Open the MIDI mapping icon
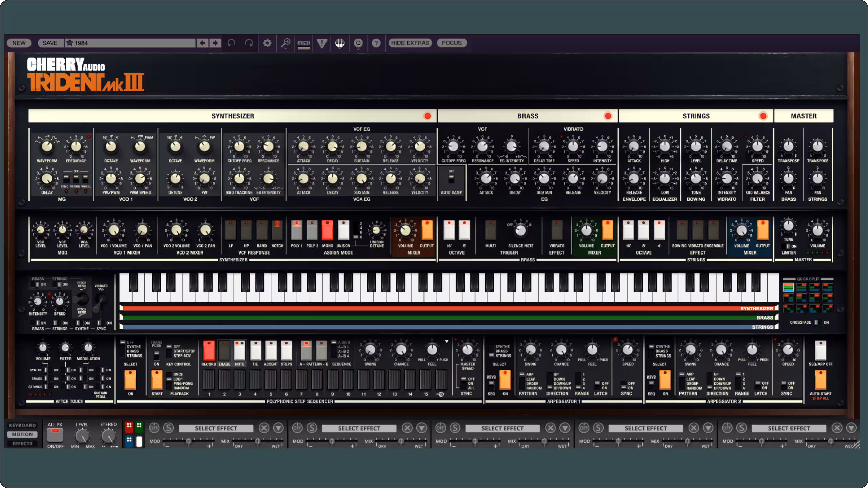 [x=303, y=43]
